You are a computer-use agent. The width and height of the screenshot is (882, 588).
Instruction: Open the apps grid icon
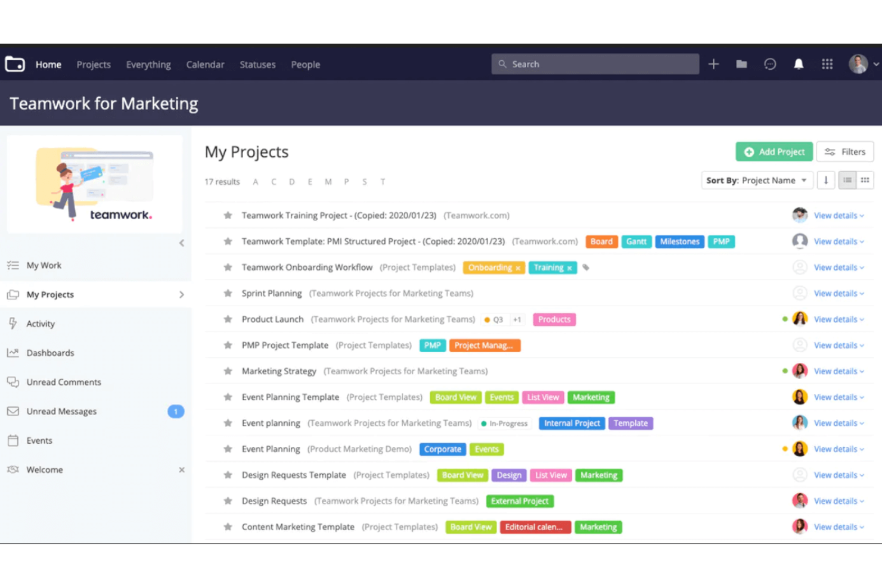point(827,64)
